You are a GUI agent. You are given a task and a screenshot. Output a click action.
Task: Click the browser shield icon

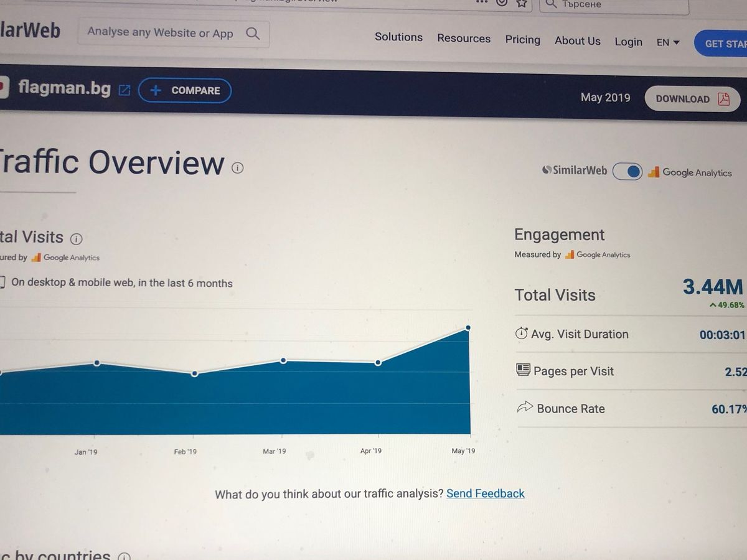pyautogui.click(x=502, y=2)
